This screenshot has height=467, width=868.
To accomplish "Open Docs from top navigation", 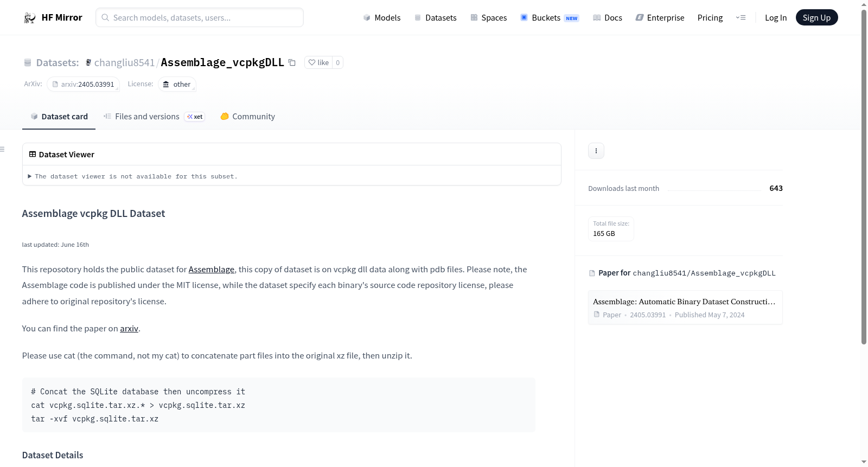I will click(x=608, y=18).
